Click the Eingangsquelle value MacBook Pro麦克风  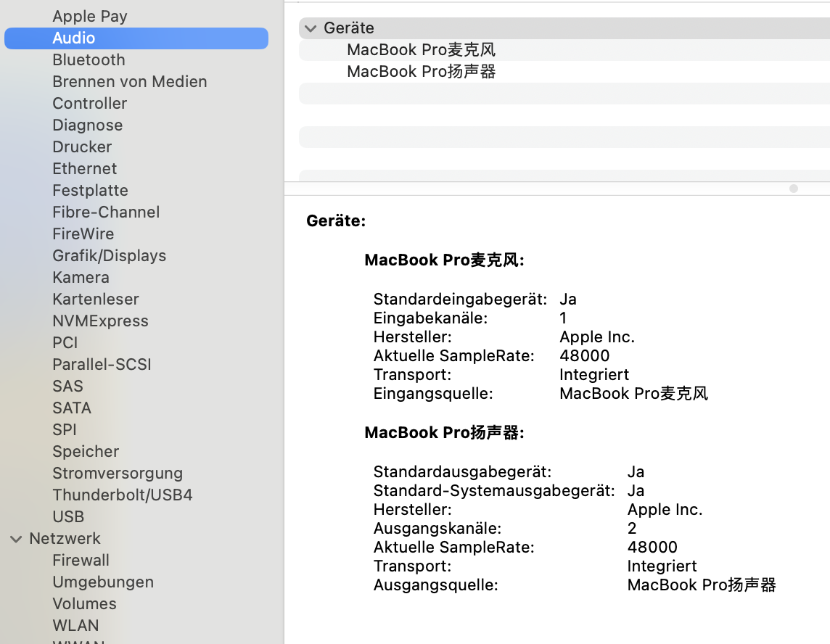633,394
